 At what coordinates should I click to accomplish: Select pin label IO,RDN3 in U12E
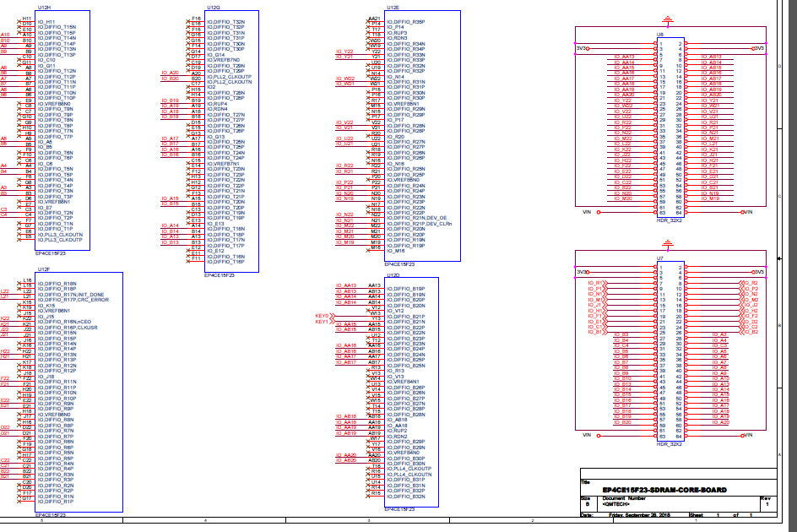click(x=397, y=38)
